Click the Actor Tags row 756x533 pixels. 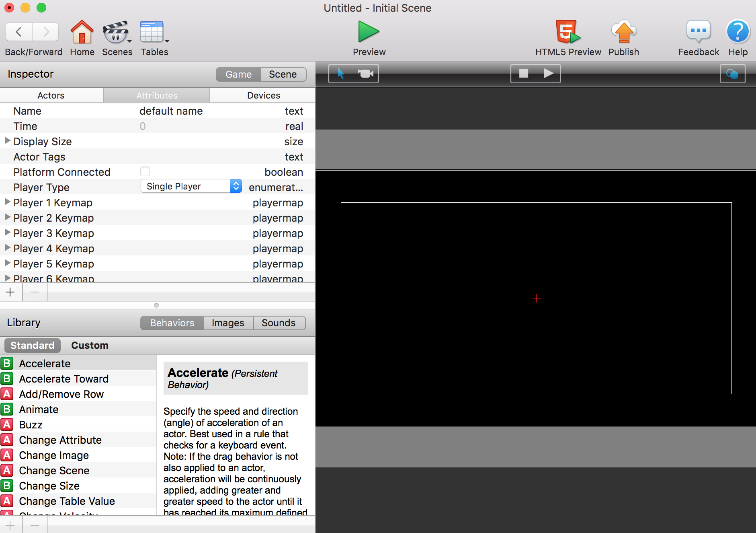tap(157, 156)
